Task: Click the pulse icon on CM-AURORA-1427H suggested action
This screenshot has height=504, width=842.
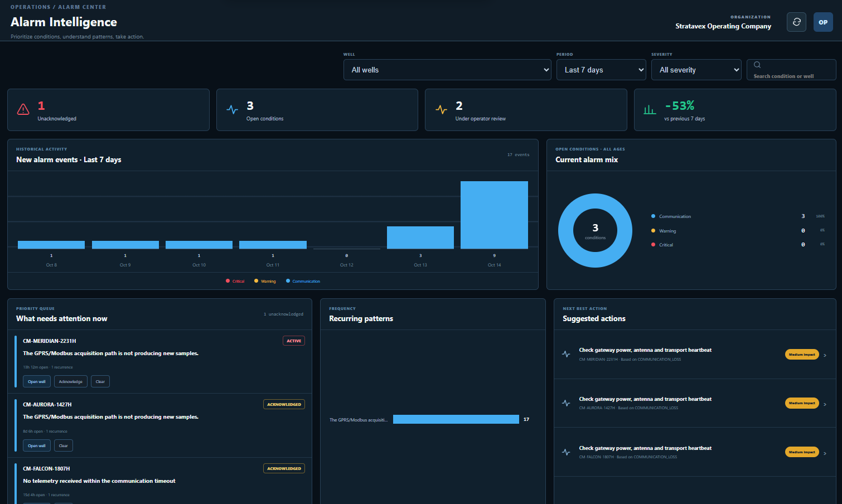Action: pos(566,403)
